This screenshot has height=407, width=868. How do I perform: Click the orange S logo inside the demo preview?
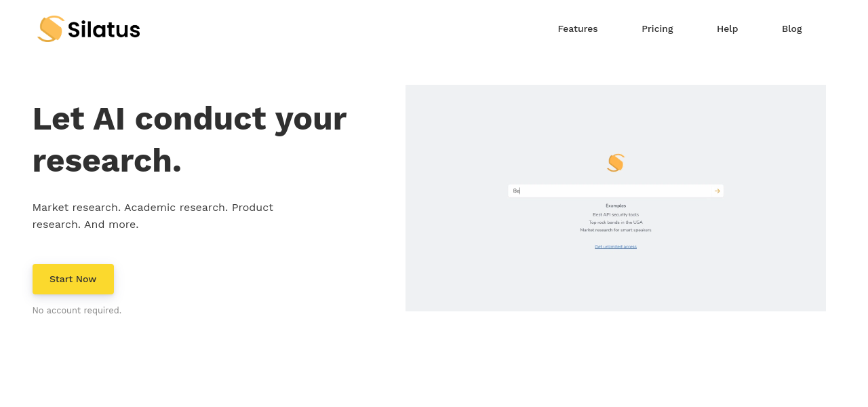(x=616, y=163)
